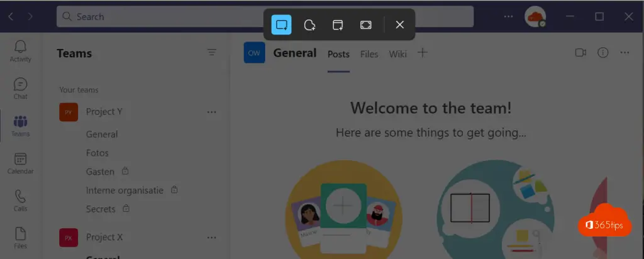Switch to the Wiki tab
This screenshot has width=644, height=259.
pos(397,54)
